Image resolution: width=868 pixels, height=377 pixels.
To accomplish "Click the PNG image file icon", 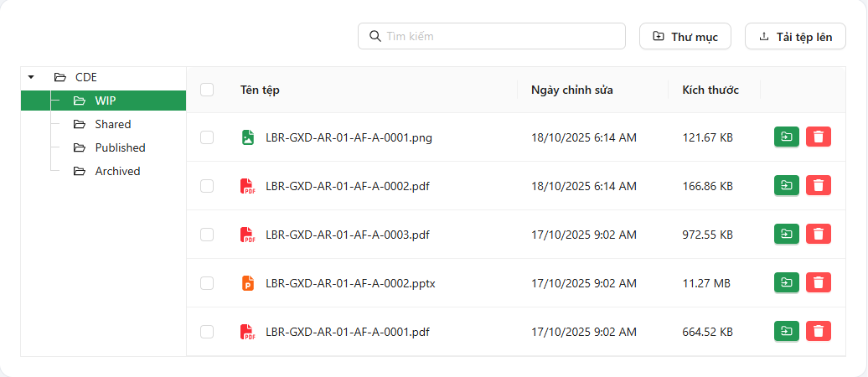I will (x=247, y=137).
